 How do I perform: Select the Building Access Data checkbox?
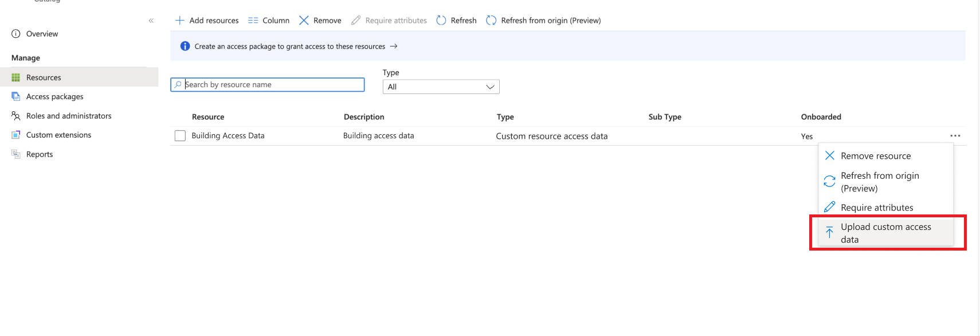[x=180, y=136]
